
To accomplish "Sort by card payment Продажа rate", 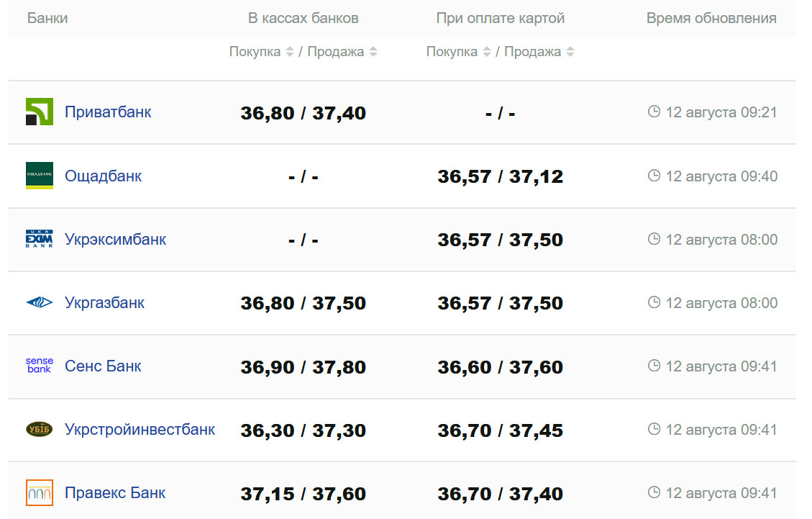I will [x=570, y=52].
